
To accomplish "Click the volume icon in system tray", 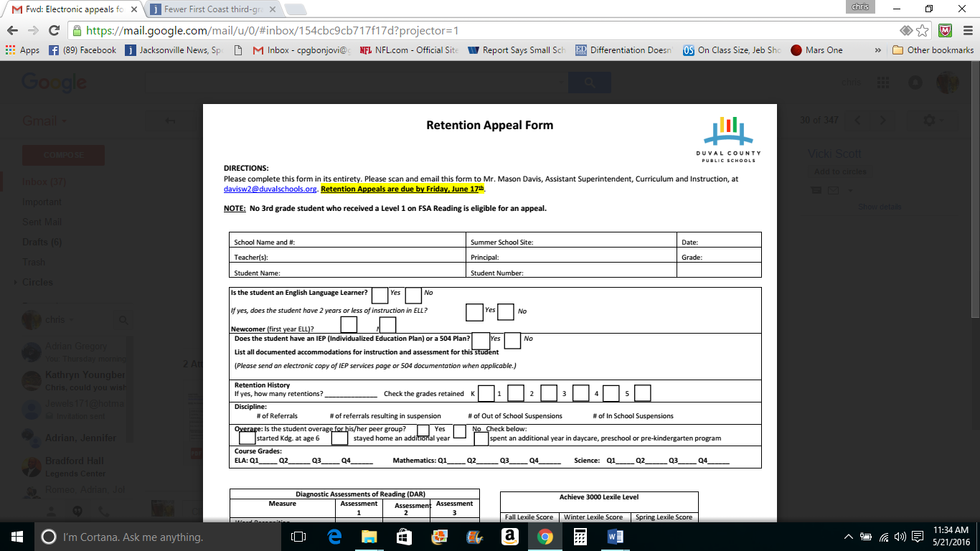I will 900,537.
